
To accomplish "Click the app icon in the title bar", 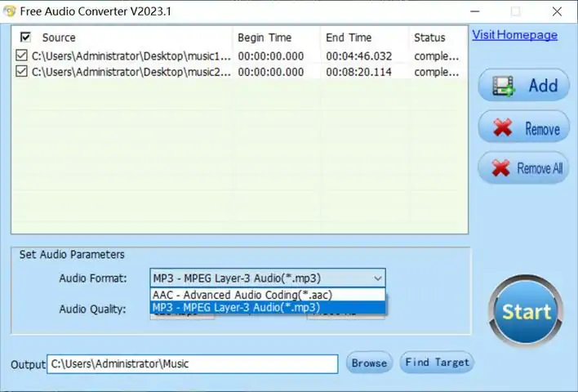I will [x=10, y=11].
